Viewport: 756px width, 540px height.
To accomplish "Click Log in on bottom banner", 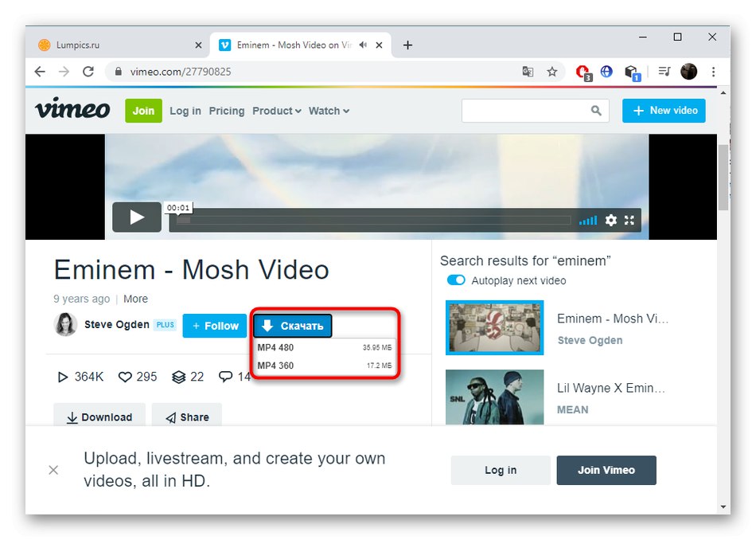I will pyautogui.click(x=501, y=470).
